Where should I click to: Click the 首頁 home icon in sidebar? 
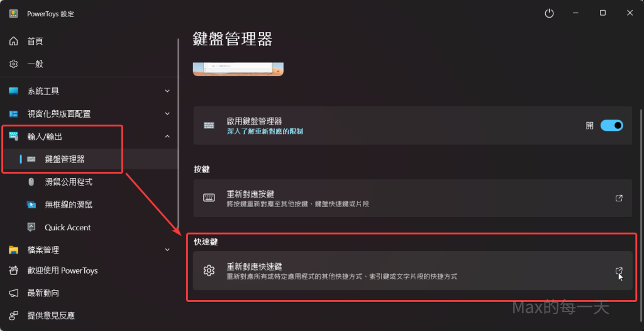tap(14, 42)
